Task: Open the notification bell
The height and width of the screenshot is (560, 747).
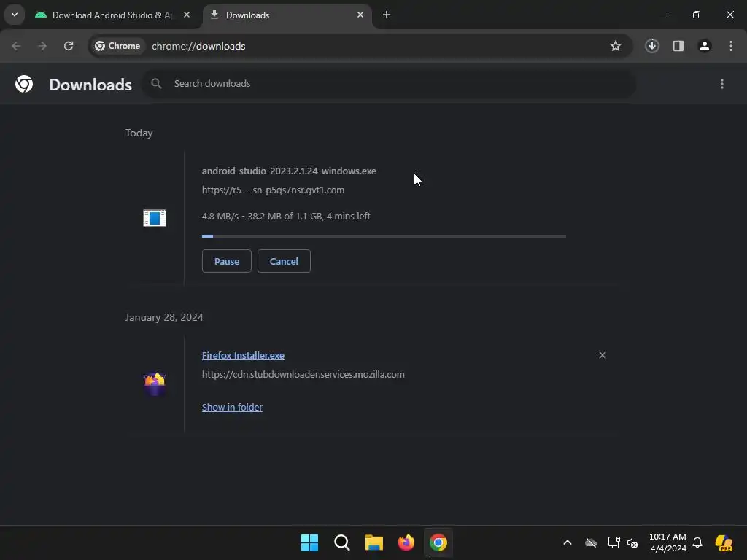Action: click(697, 542)
